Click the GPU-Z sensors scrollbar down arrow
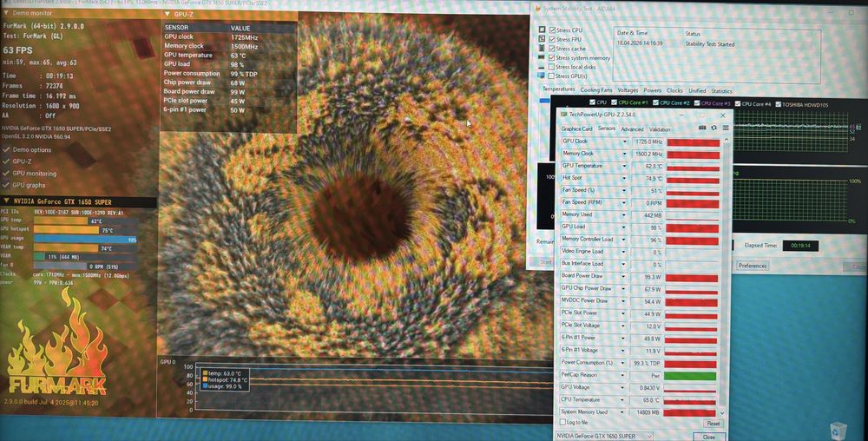 click(721, 412)
